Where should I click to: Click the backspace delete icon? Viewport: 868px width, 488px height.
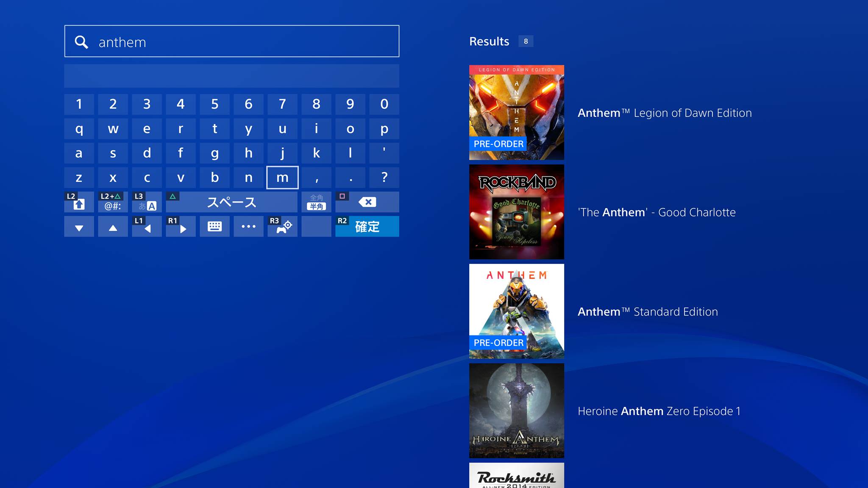tap(367, 202)
